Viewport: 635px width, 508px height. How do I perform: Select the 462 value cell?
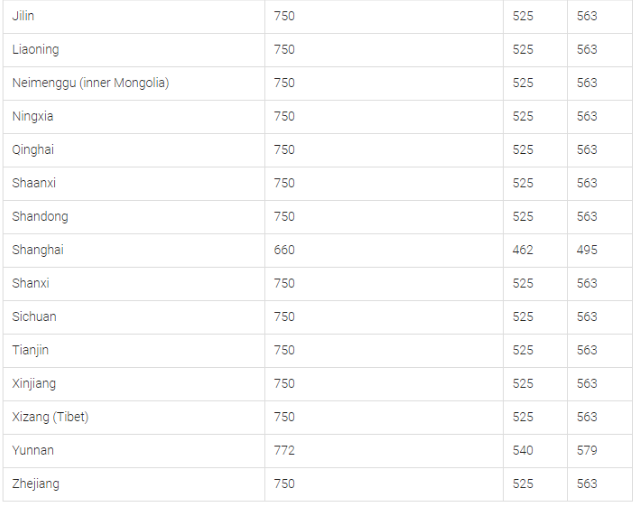[x=523, y=250]
